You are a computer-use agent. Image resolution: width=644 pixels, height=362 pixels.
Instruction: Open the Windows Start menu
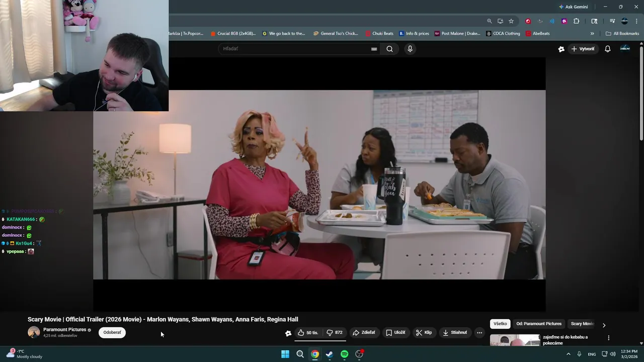[285, 354]
